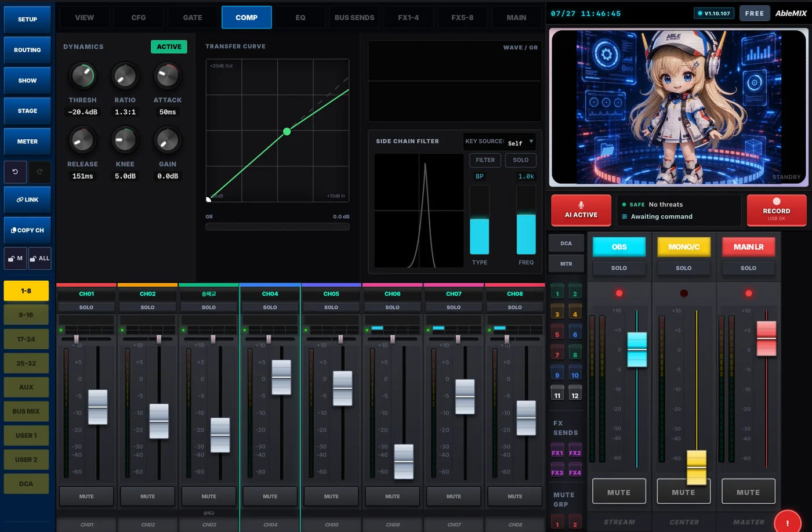
Task: Click the compressor GAIN knob
Action: (x=168, y=140)
